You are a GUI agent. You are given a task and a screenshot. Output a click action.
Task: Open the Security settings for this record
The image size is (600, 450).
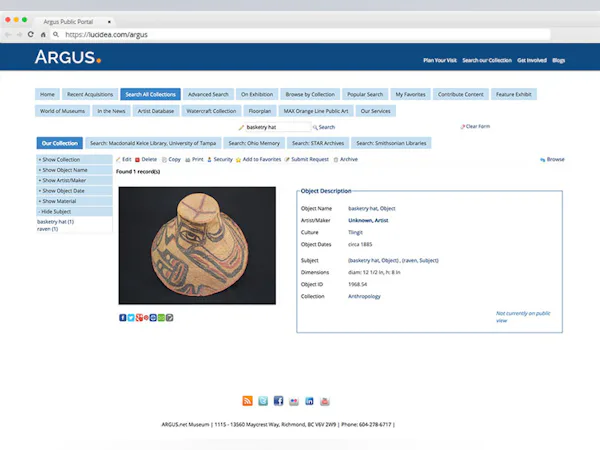pos(220,160)
